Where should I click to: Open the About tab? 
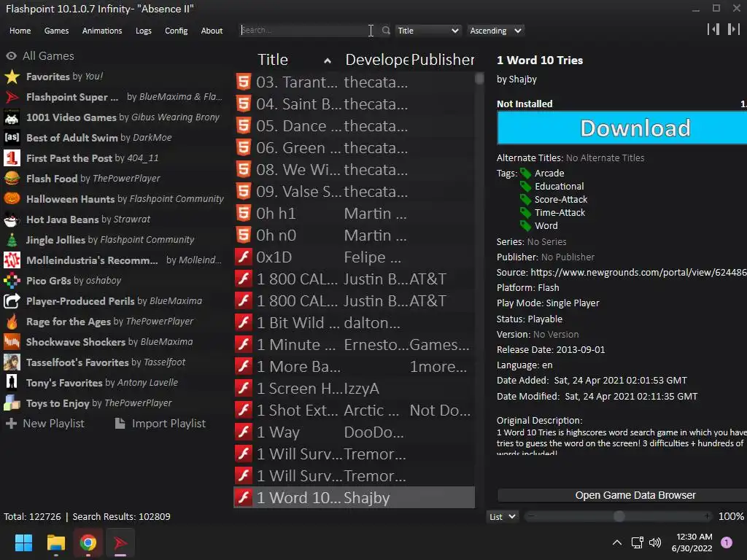click(212, 31)
